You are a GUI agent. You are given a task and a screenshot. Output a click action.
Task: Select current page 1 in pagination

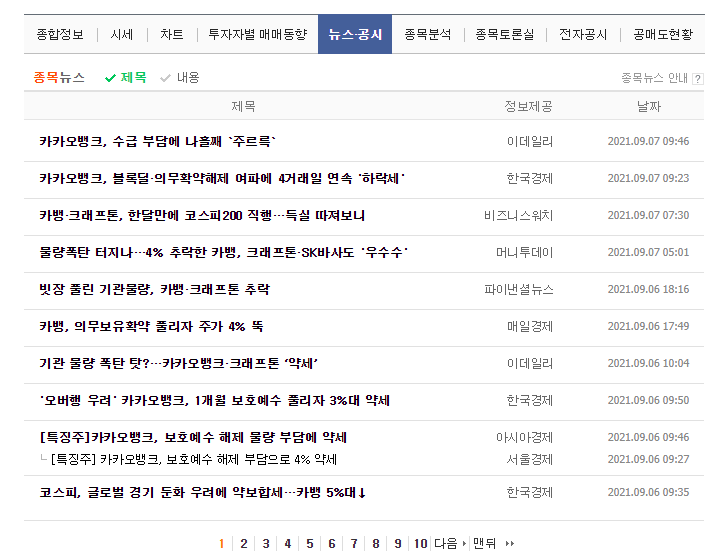pos(222,544)
